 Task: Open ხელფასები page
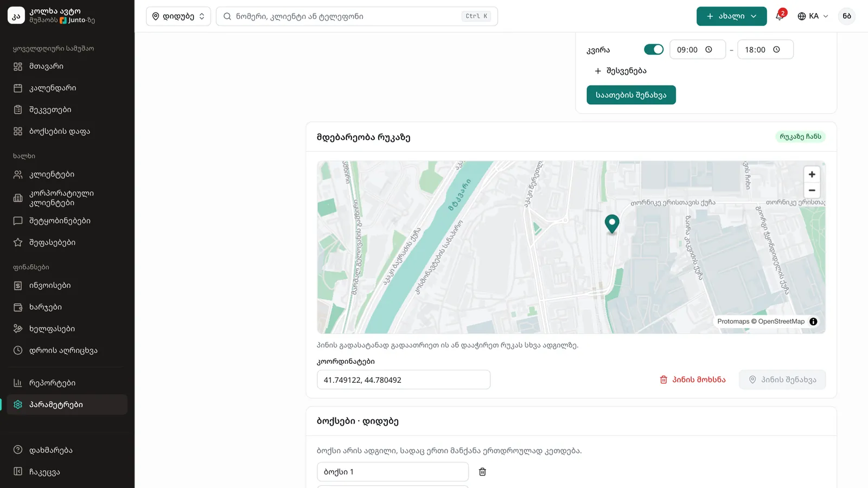(67, 329)
